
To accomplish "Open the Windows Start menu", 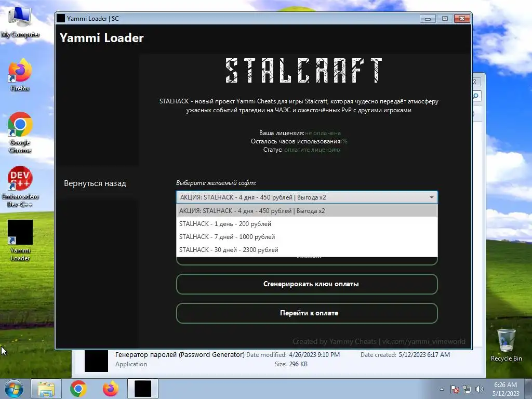I will click(14, 389).
